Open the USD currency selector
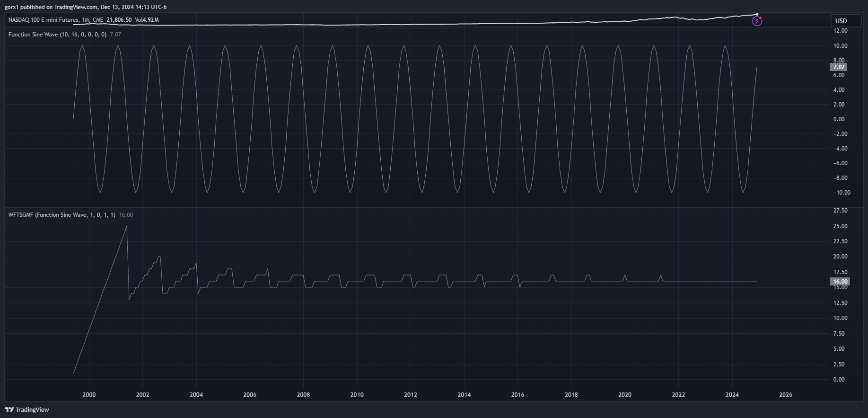Viewport: 868px width, 418px height. tap(847, 21)
